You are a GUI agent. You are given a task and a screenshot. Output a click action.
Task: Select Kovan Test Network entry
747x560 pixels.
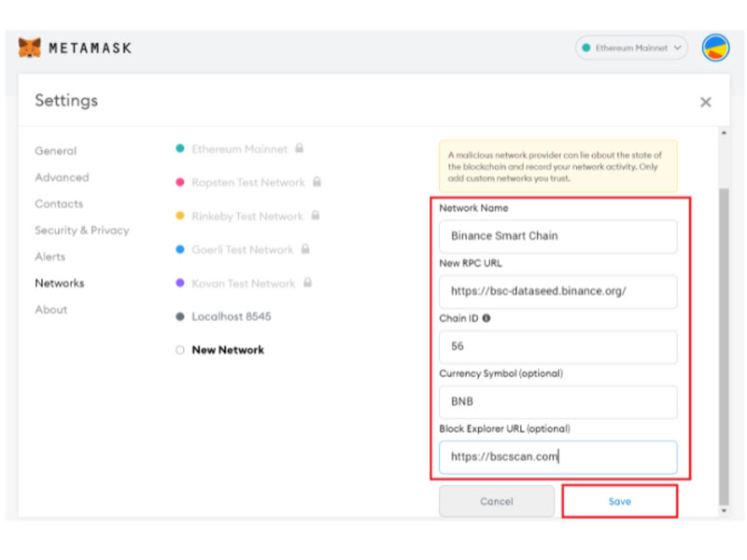[244, 284]
